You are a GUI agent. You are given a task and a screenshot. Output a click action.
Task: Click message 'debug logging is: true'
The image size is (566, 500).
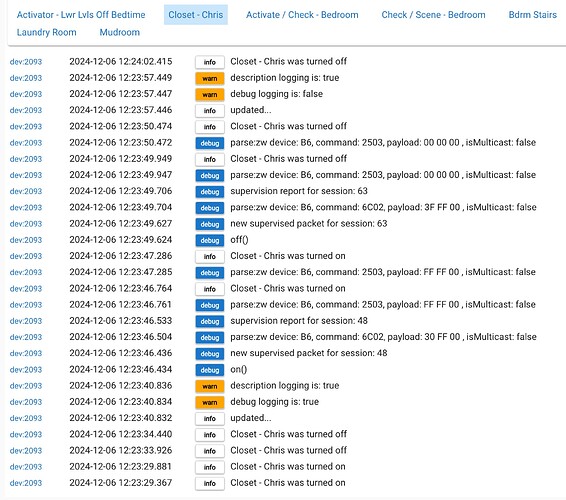(274, 402)
